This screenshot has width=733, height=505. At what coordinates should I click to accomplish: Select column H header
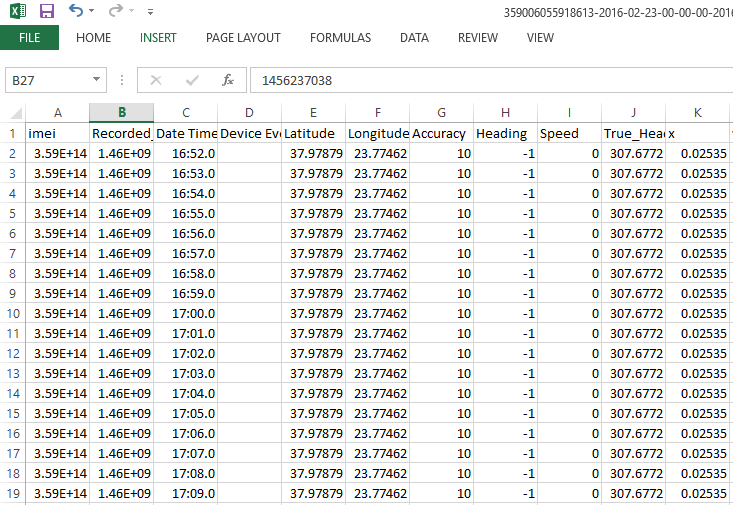(506, 113)
